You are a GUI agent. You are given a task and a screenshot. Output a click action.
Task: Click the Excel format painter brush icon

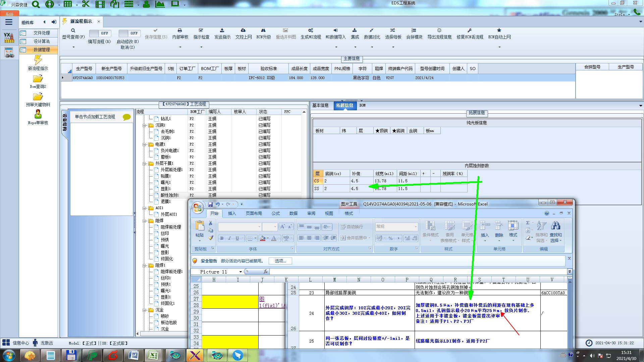pyautogui.click(x=211, y=238)
